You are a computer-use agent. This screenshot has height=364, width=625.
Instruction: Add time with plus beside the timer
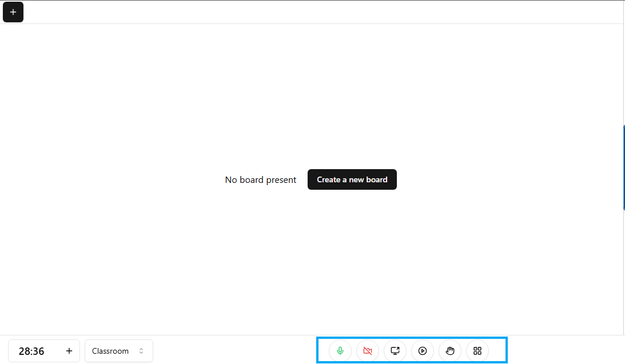[x=69, y=351]
